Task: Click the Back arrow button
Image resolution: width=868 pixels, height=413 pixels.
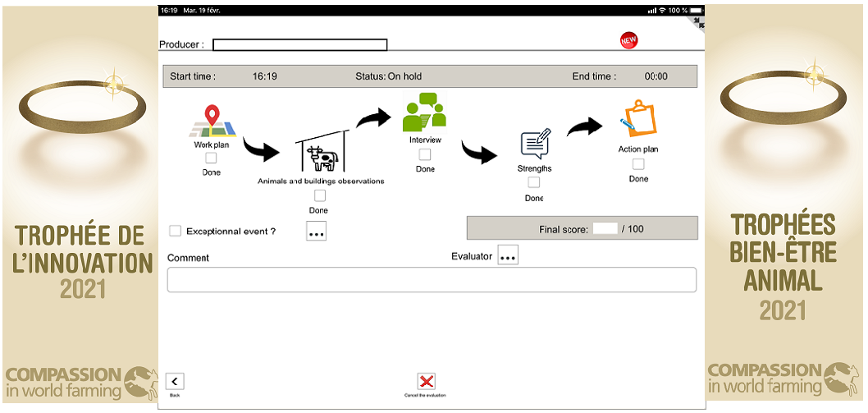Action: [x=175, y=382]
